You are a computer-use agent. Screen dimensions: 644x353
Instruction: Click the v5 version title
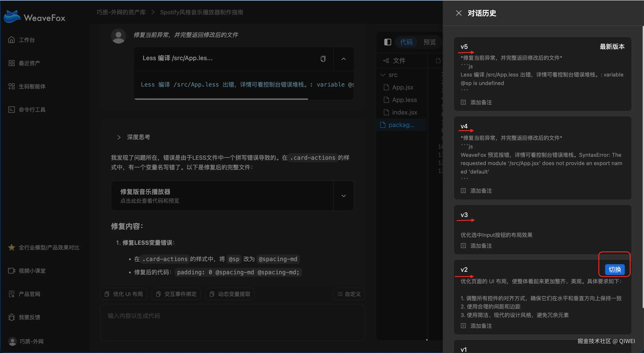(464, 47)
